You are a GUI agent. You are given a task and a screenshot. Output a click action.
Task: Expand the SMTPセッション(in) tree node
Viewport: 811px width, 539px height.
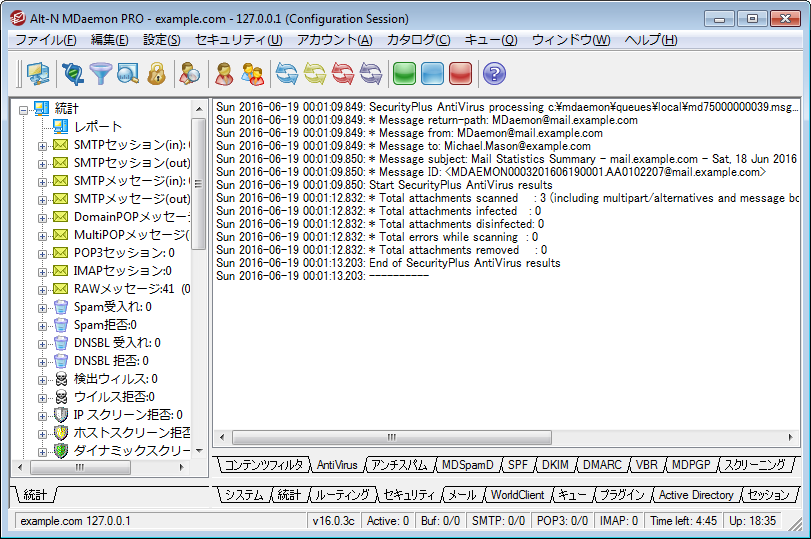42,146
